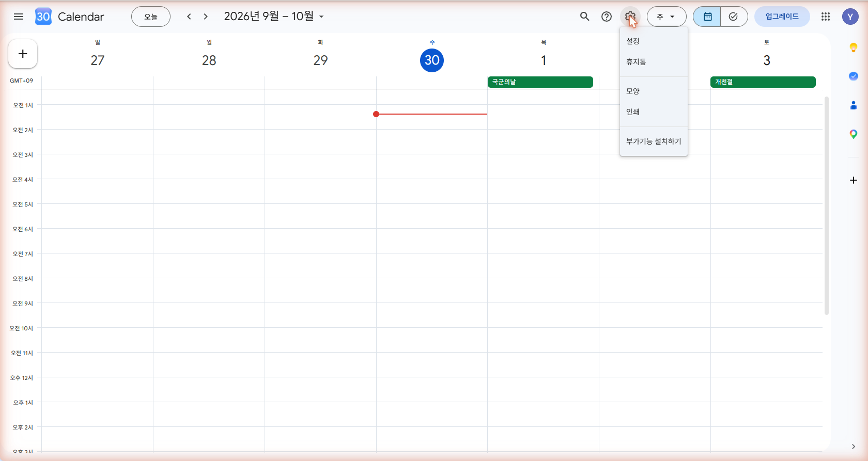This screenshot has width=868, height=461.
Task: Get add-ons with side panel plus
Action: 854,180
